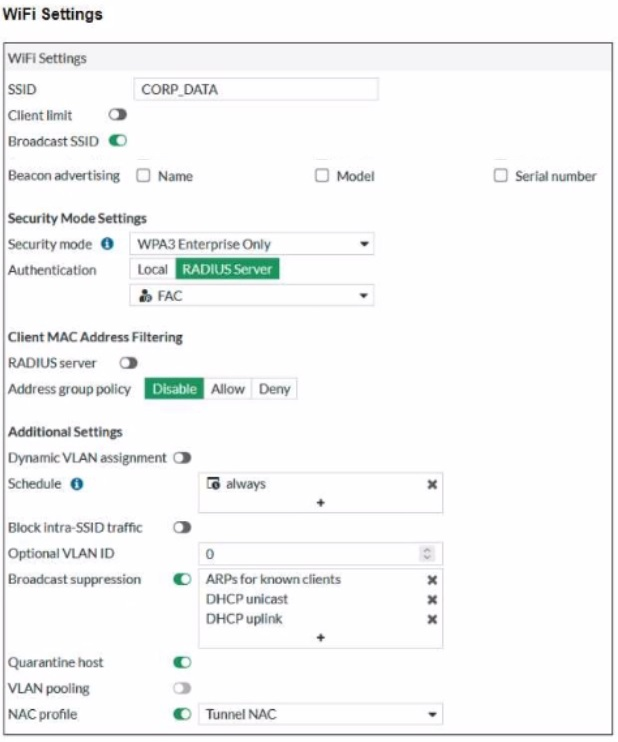Enable the Client limit toggle
This screenshot has width=618, height=742.
tap(117, 115)
